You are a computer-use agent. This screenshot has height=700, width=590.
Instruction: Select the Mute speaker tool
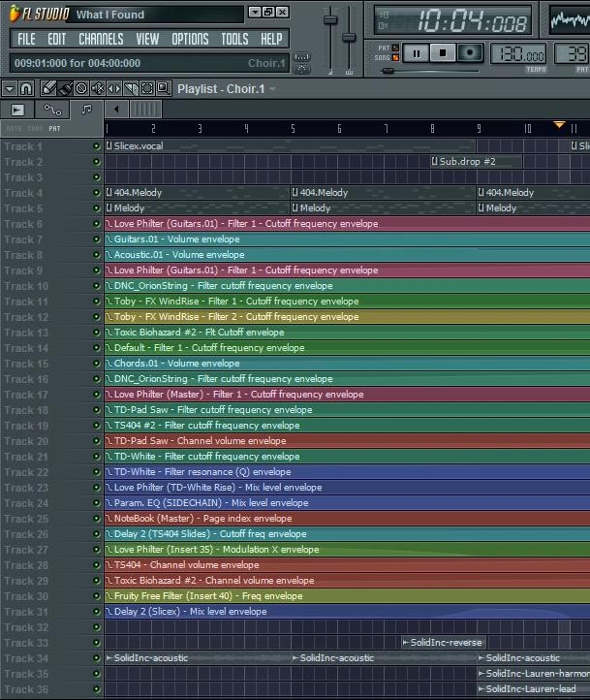pyautogui.click(x=98, y=88)
